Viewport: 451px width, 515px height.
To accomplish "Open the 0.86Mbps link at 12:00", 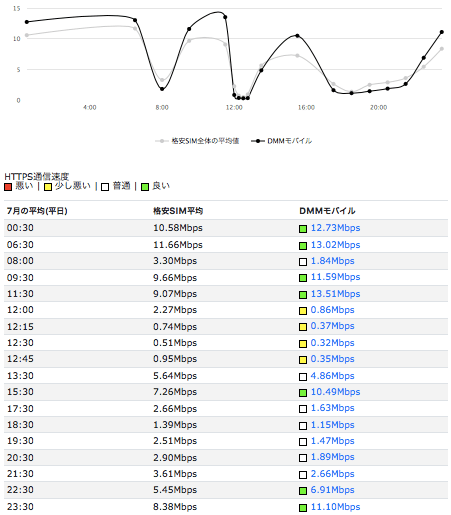I will click(332, 310).
